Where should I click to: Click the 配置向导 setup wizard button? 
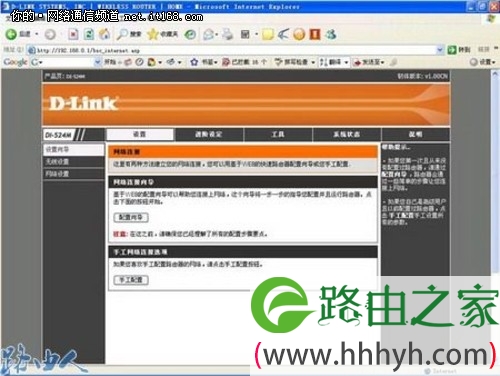point(131,217)
